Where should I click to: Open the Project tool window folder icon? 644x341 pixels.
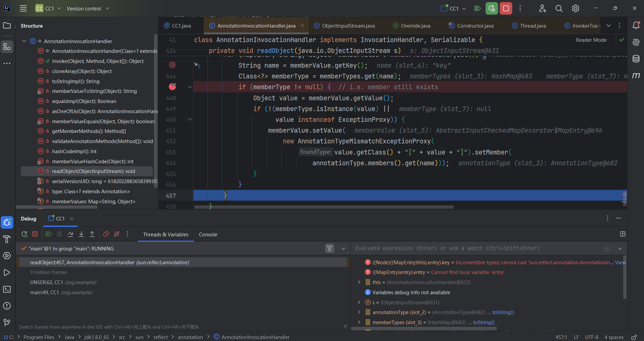pyautogui.click(x=7, y=26)
